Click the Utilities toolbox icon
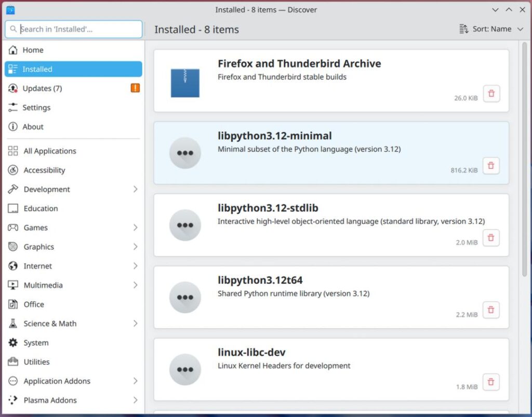The image size is (532, 417). click(13, 362)
